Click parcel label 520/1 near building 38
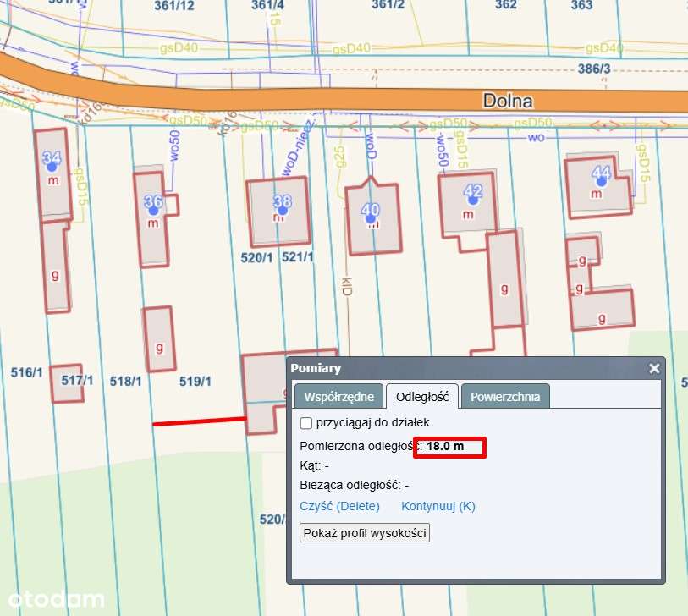 (256, 257)
